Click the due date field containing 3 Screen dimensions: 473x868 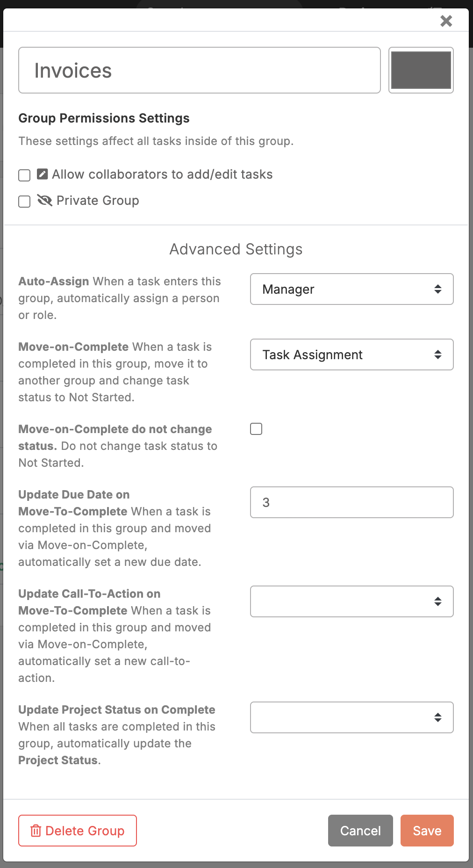tap(352, 502)
